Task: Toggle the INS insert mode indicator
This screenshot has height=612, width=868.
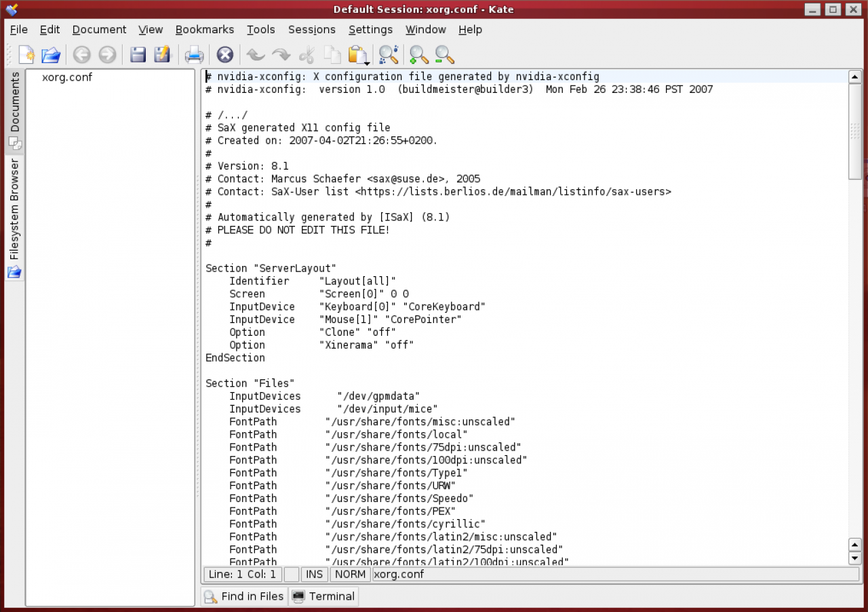Action: tap(314, 574)
